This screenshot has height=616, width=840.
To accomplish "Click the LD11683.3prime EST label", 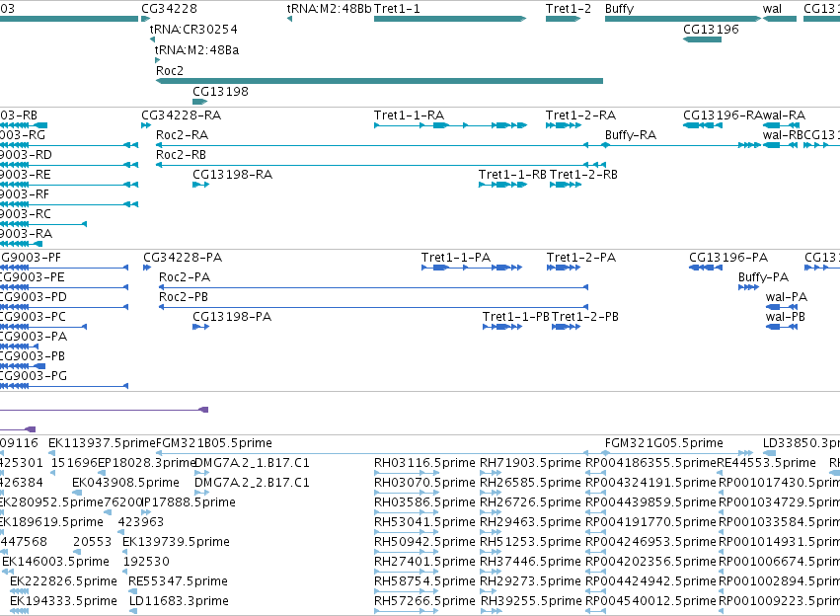I will 179,601.
